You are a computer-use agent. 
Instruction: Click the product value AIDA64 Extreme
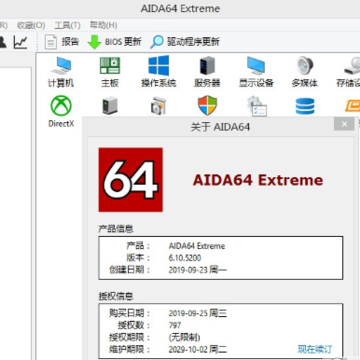point(197,246)
